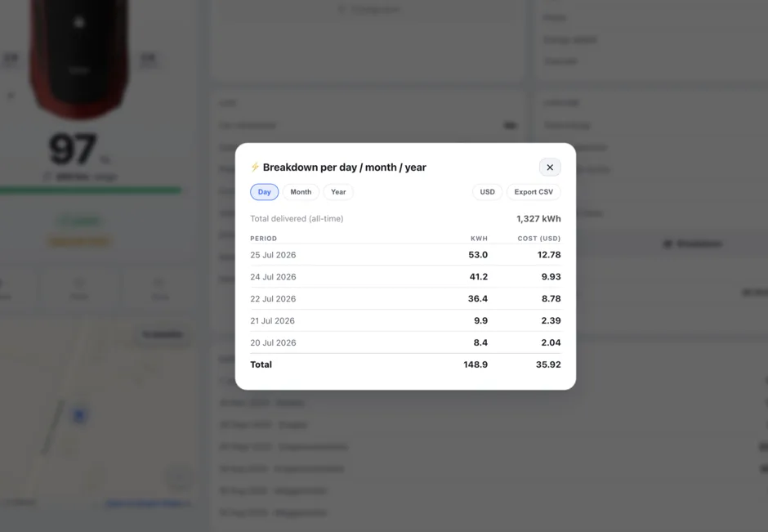This screenshot has width=768, height=532.
Task: Switch to the Month breakdown tab
Action: [301, 192]
